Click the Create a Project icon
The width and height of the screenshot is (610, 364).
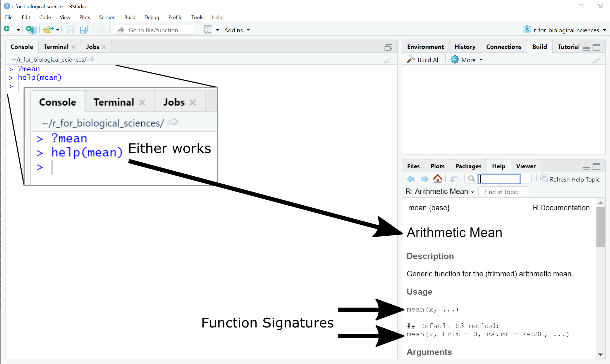click(x=31, y=30)
